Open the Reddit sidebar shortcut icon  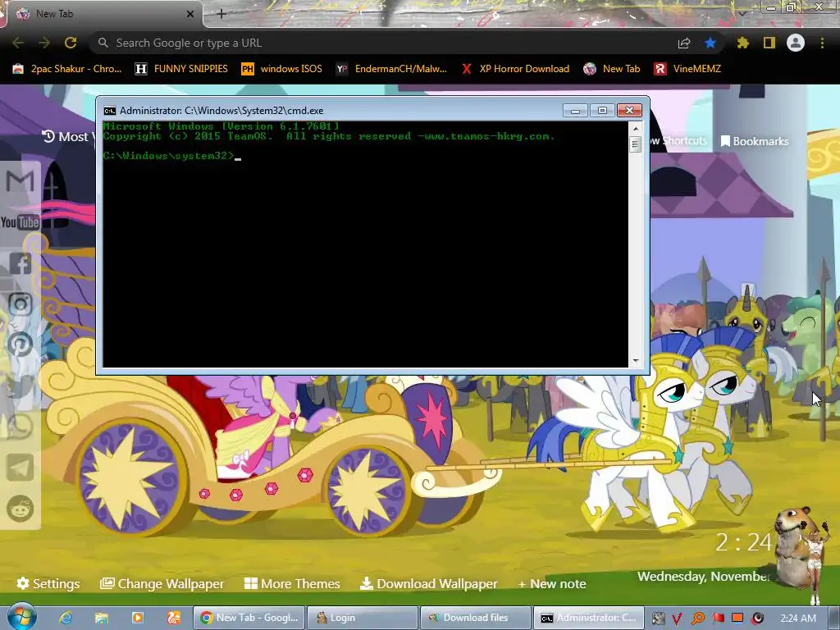[21, 509]
